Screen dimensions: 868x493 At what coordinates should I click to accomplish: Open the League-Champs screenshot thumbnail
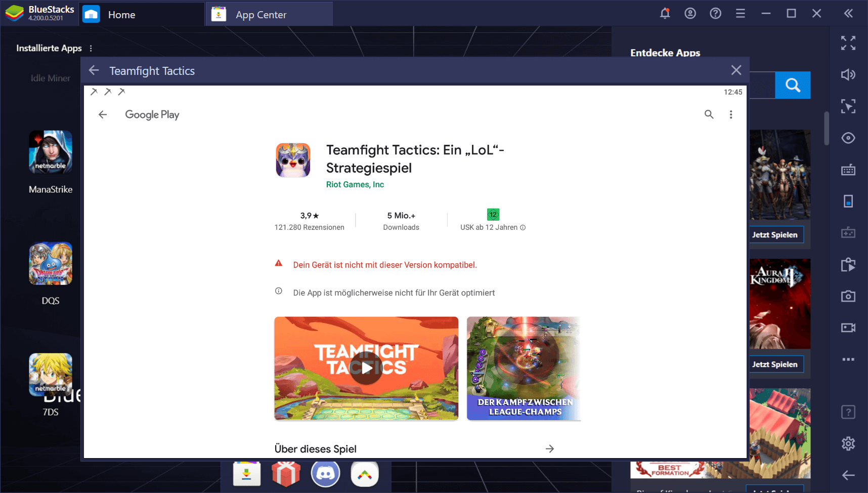tap(524, 368)
